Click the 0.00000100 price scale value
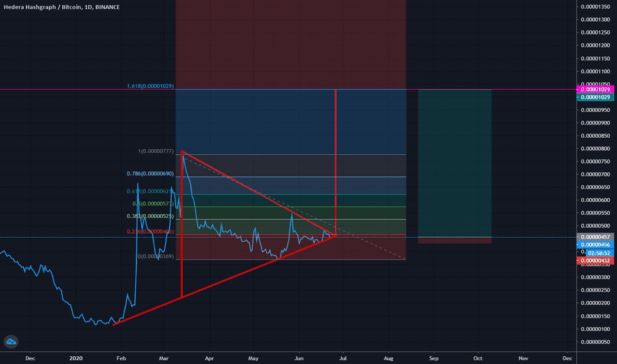Image resolution: width=617 pixels, height=364 pixels. [595, 329]
